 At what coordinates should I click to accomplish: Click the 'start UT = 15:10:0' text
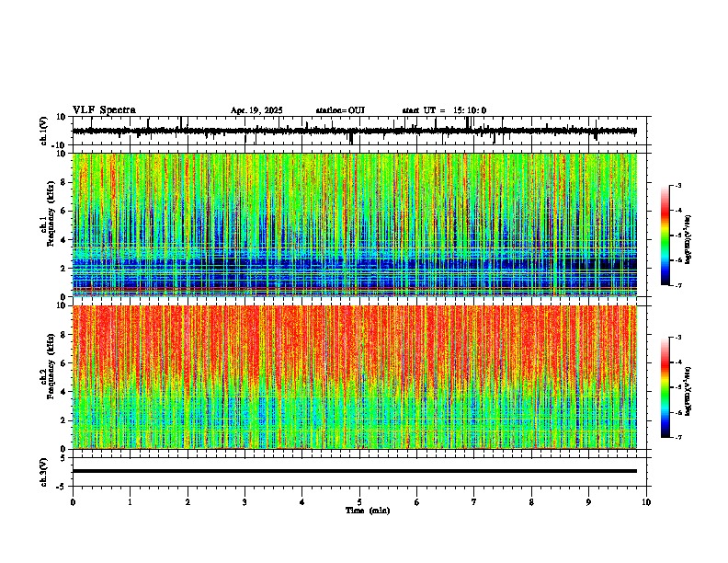click(444, 110)
